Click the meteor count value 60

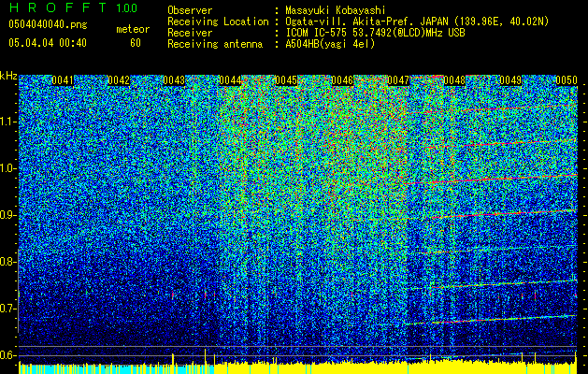(136, 43)
